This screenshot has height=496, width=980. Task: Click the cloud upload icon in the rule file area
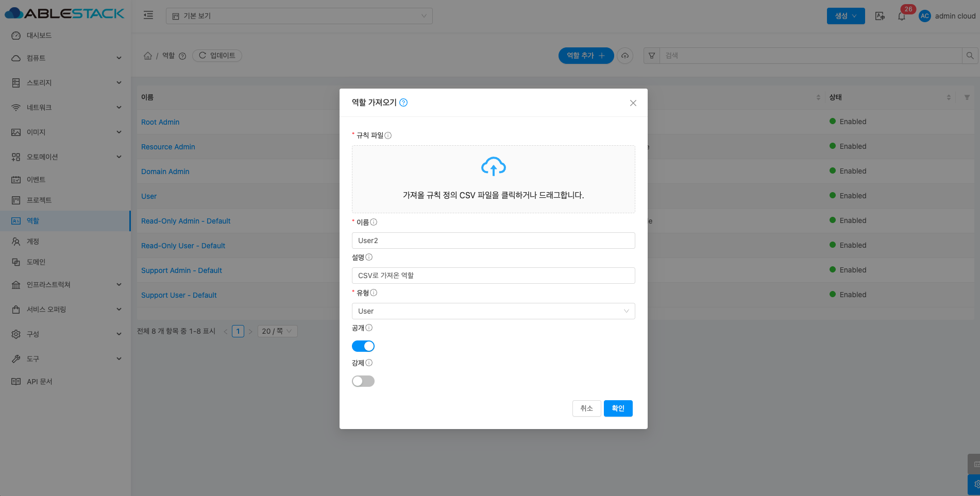coord(493,166)
